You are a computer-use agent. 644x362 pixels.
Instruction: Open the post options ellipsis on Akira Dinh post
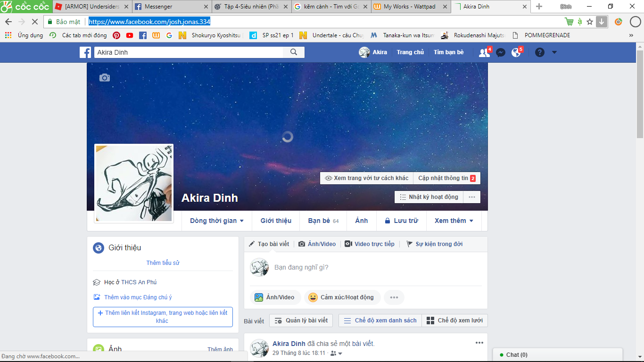tap(479, 343)
